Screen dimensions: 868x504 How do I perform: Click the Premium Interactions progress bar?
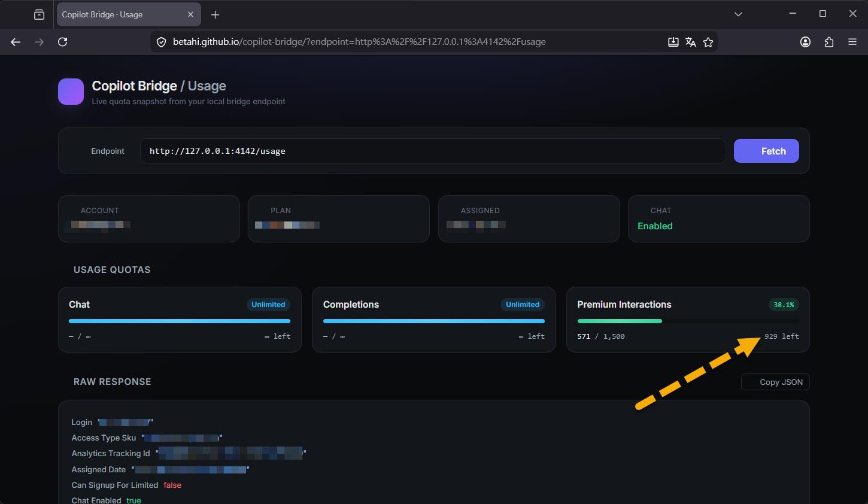(688, 321)
